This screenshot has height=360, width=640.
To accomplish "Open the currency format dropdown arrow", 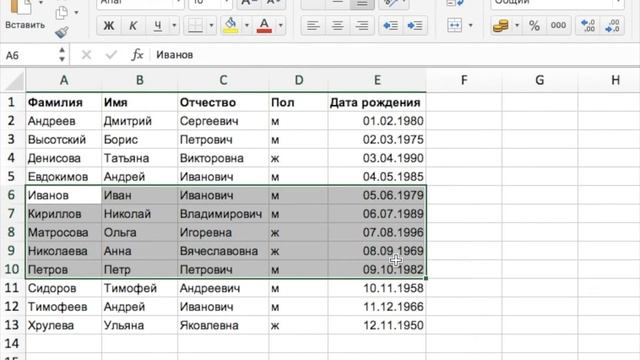I will pos(517,25).
